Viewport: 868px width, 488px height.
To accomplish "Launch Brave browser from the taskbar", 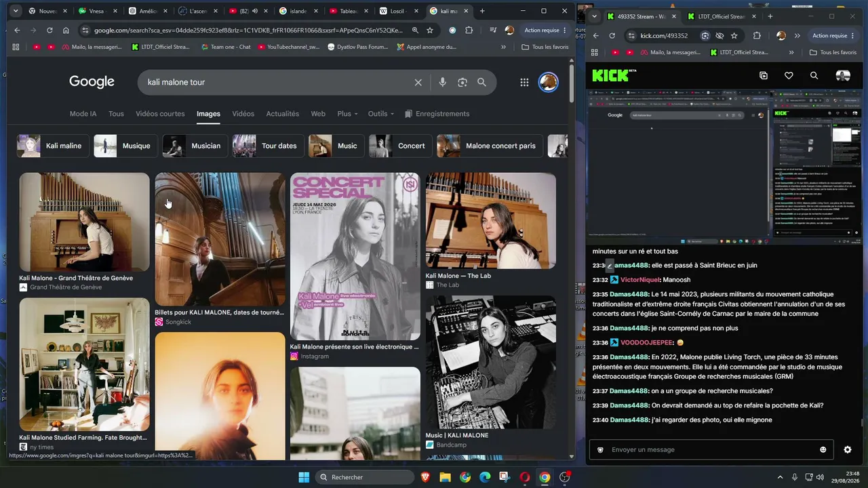I will coord(425,477).
